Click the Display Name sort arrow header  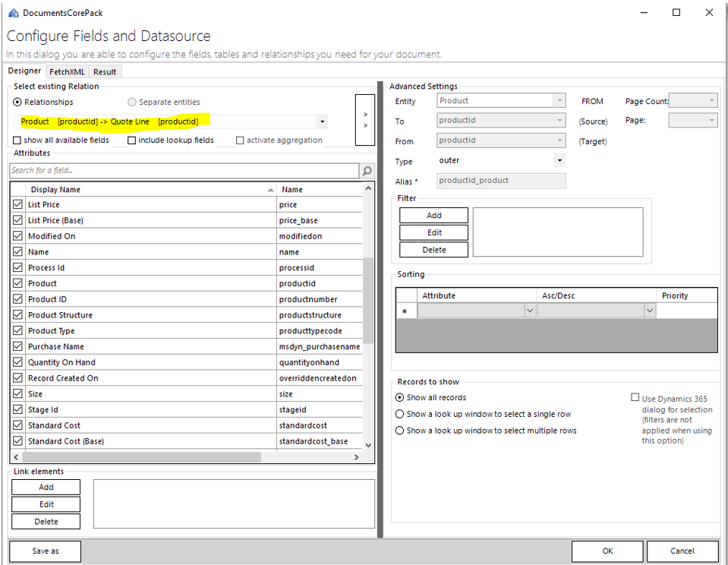[271, 189]
